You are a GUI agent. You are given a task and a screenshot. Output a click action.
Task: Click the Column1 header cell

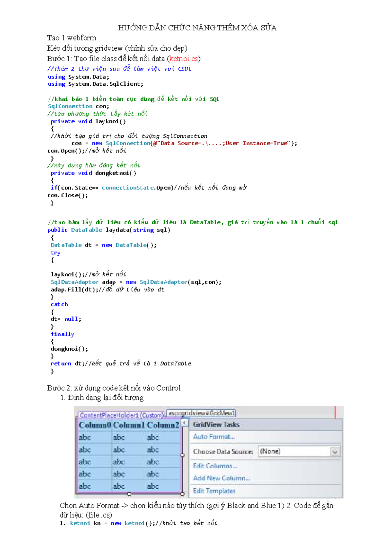coord(129,425)
